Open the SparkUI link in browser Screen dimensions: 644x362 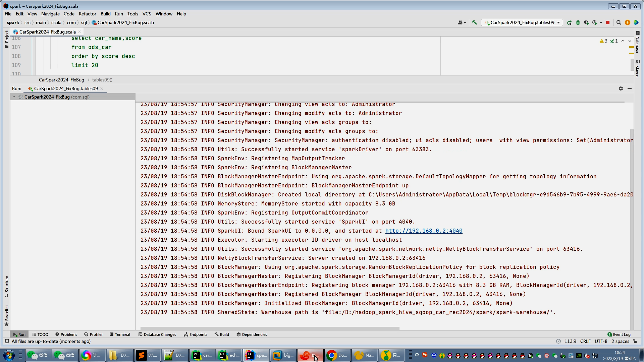point(424,230)
